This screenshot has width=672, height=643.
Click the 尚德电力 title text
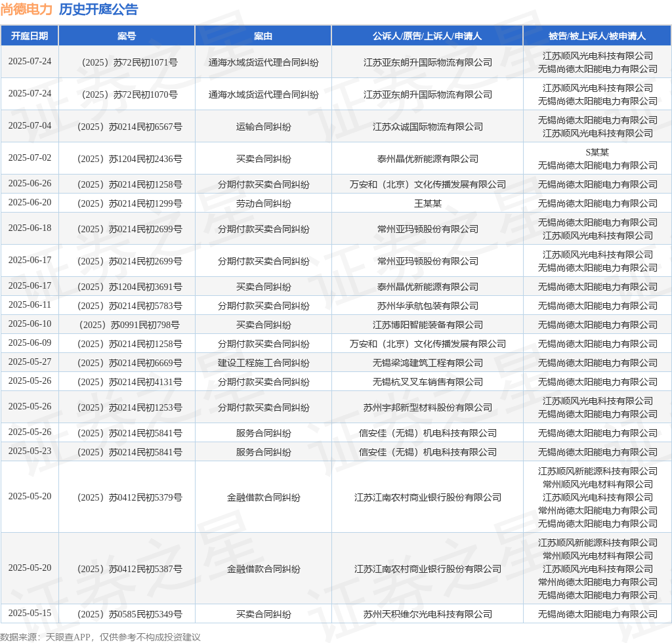click(x=26, y=9)
